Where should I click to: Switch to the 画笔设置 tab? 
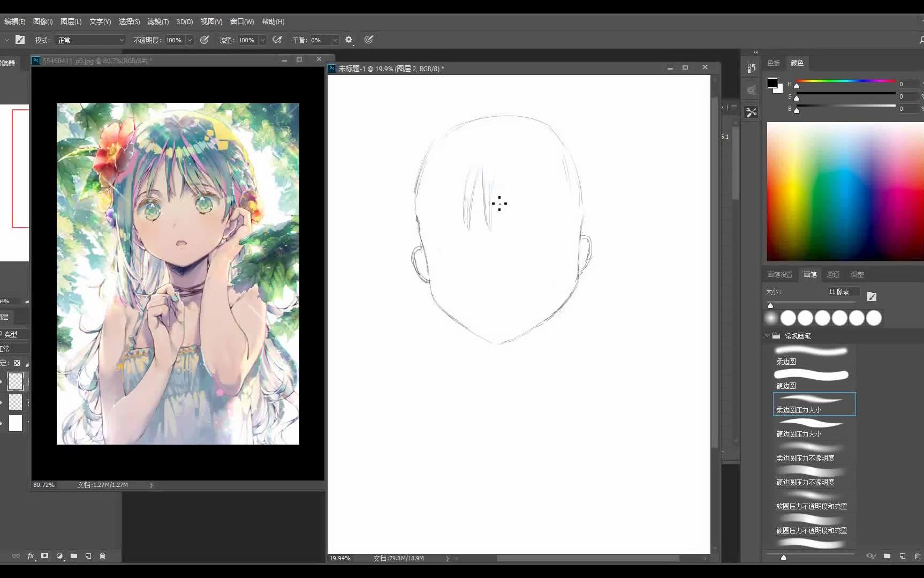coord(779,274)
